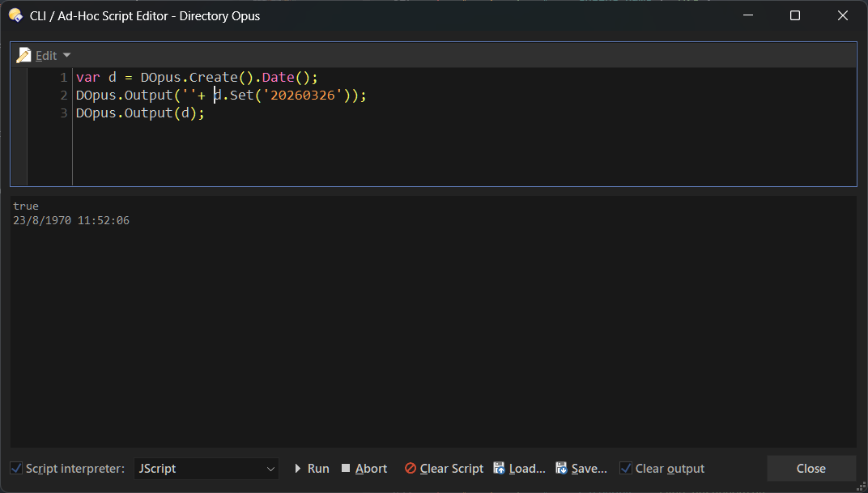Click the 'true' output line
Screen dimensions: 868x493
(x=26, y=206)
